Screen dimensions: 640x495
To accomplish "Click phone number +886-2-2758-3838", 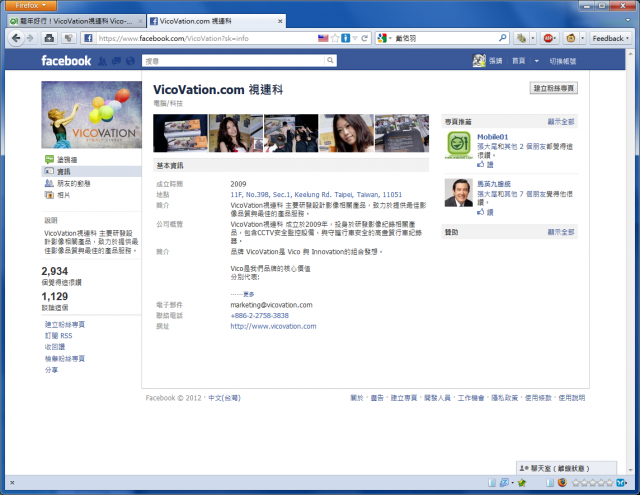I will pos(260,315).
